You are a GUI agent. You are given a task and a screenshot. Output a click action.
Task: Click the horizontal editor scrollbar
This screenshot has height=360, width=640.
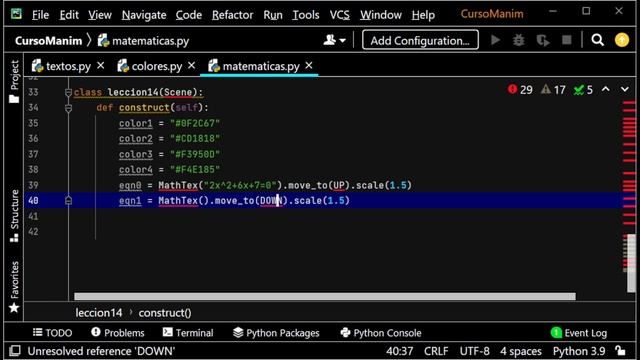point(325,296)
